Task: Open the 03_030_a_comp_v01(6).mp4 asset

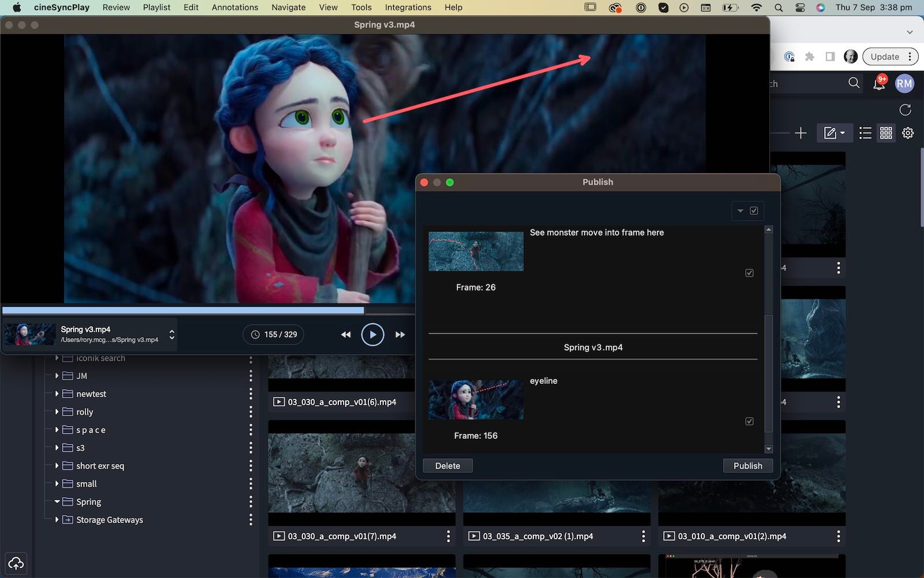Action: [x=342, y=402]
